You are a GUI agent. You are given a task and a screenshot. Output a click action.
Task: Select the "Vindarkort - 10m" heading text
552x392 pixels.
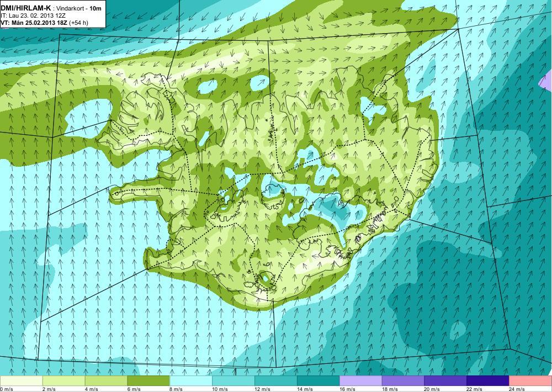pyautogui.click(x=79, y=7)
